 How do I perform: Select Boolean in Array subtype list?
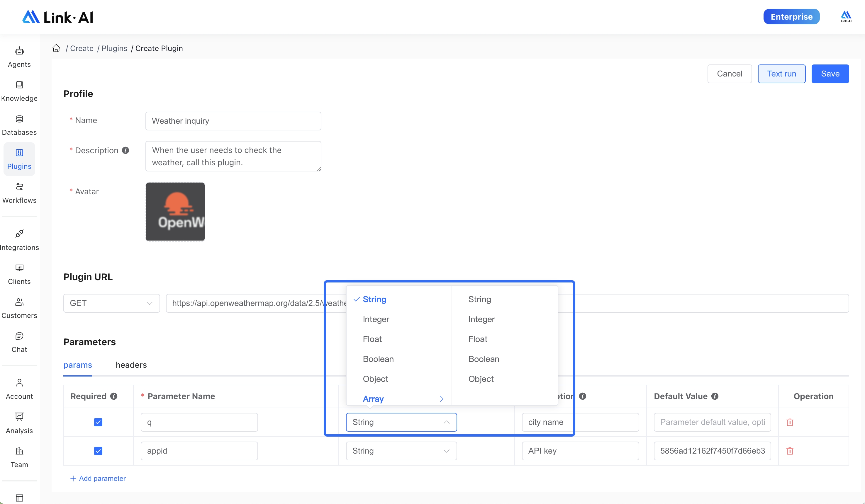point(505,359)
